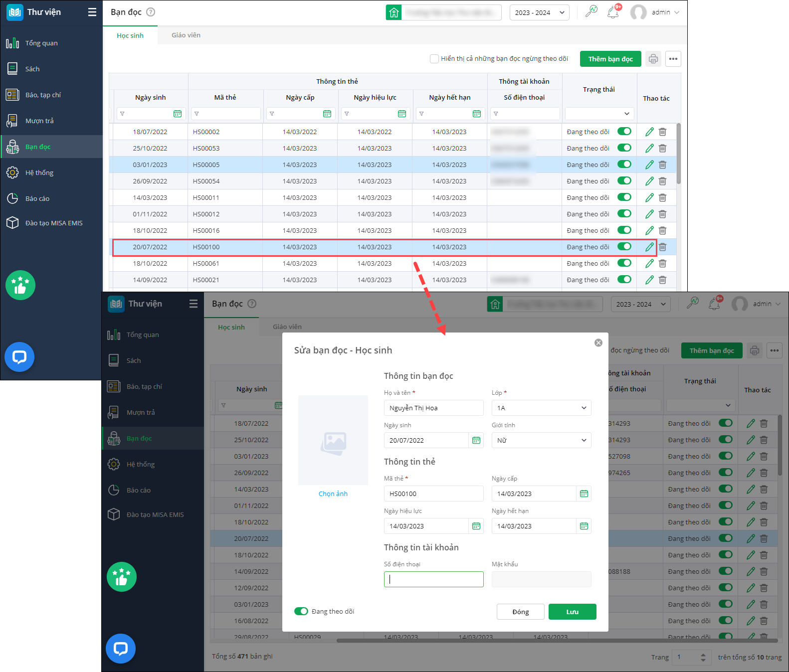
Task: Open the calendar in the top Ngày sinh column filter
Action: [x=178, y=114]
